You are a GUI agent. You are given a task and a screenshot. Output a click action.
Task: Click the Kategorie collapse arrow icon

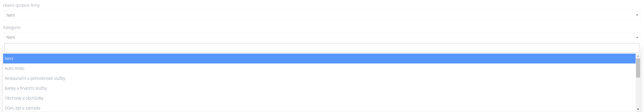pyautogui.click(x=637, y=37)
